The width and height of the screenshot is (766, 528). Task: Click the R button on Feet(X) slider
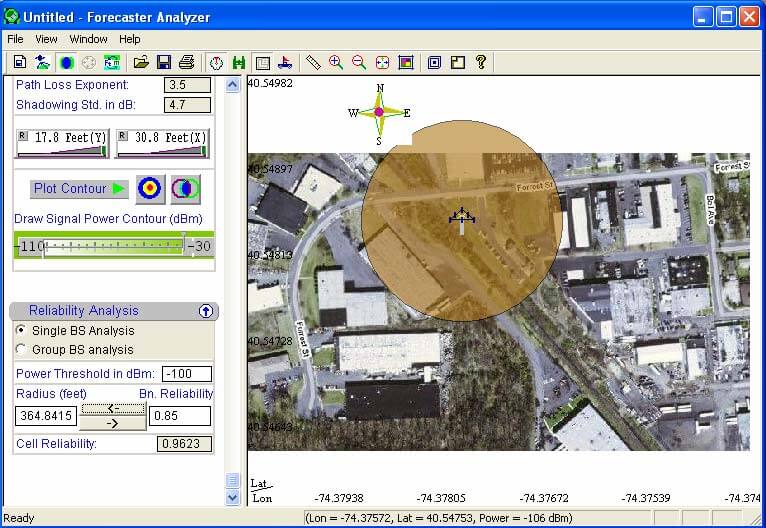tap(123, 136)
